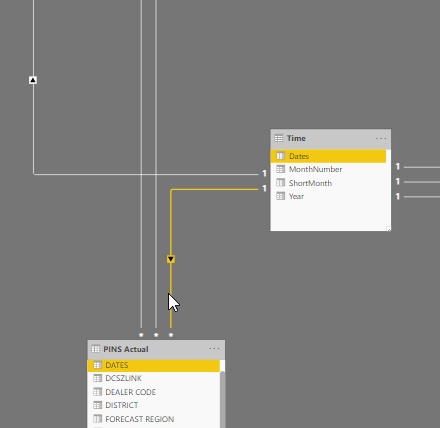Select the DATES field in PINS Actual

(154, 365)
